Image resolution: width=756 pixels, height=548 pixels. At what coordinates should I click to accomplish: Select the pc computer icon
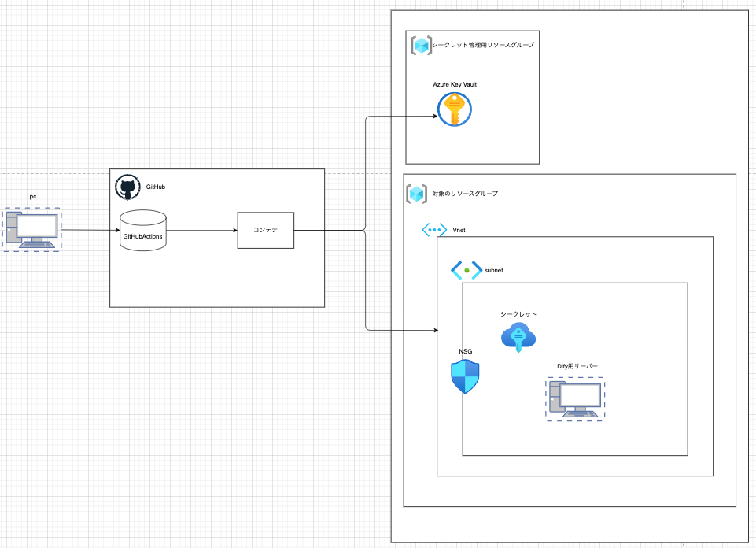click(31, 229)
